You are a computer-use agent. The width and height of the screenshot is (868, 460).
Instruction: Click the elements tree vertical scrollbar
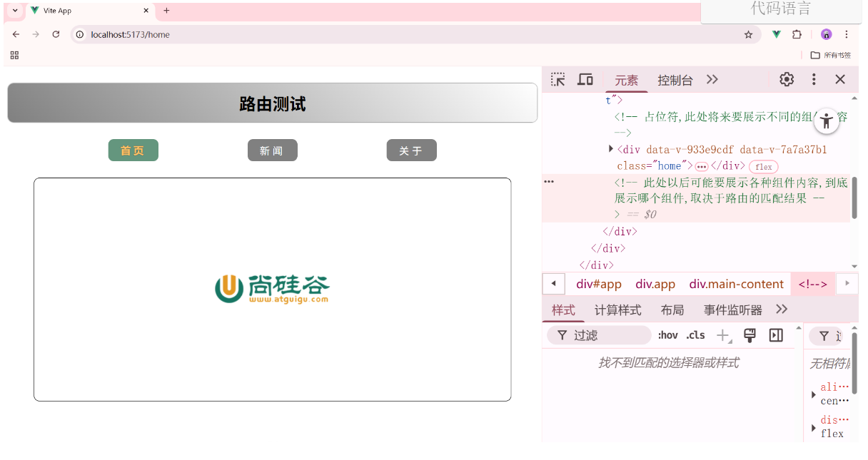tap(854, 198)
